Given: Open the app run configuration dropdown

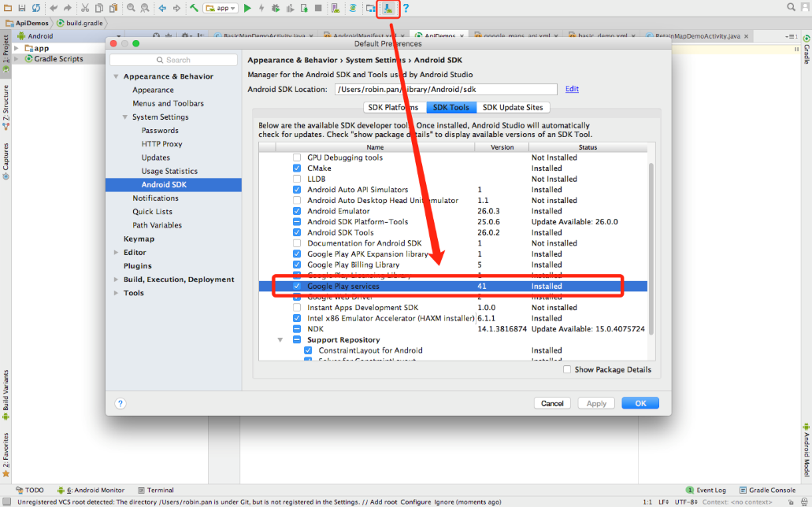Looking at the screenshot, I should tap(221, 8).
